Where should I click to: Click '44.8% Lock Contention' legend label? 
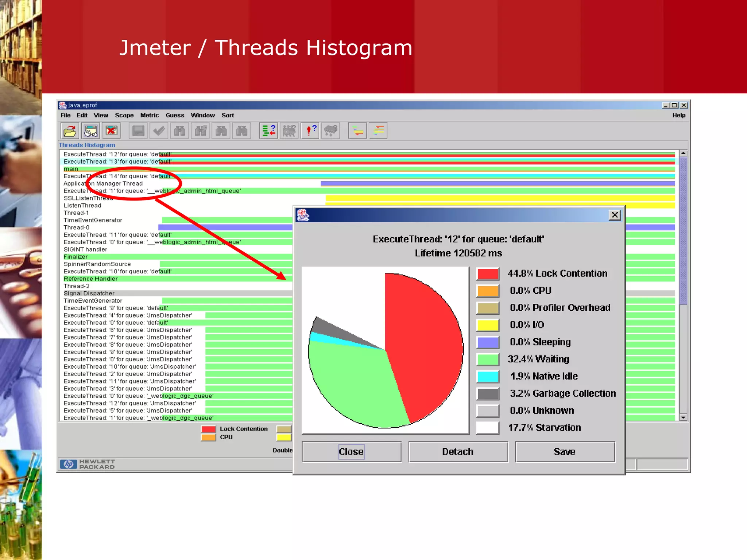[x=558, y=273]
